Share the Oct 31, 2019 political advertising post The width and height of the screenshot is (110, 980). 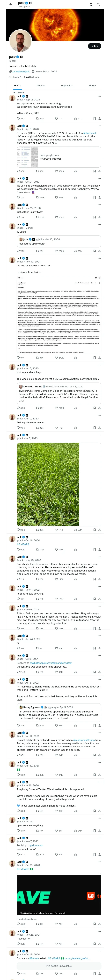(x=100, y=197)
